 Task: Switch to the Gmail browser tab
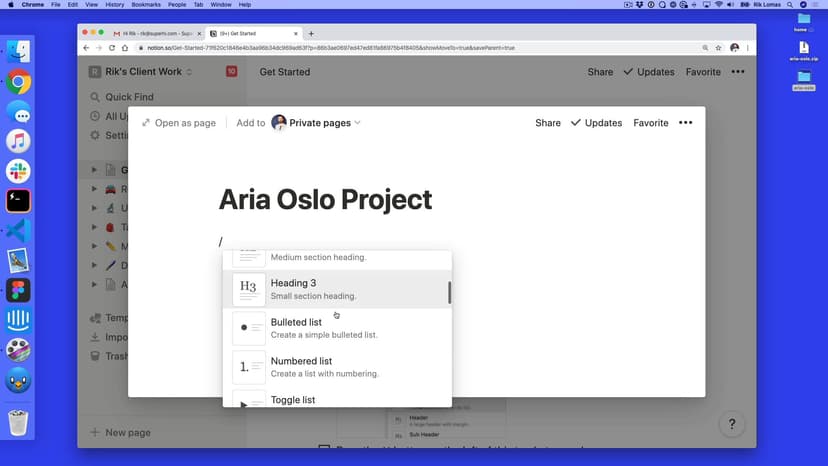pyautogui.click(x=145, y=33)
